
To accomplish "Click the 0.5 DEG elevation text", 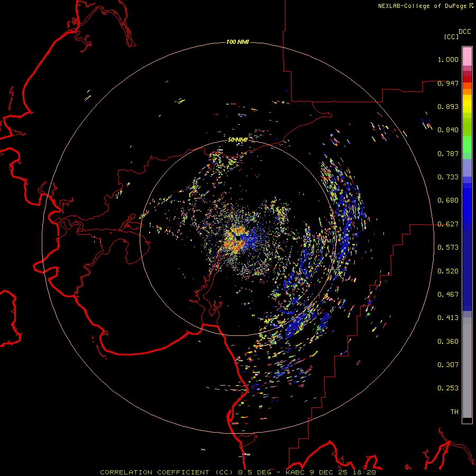I will point(255,472).
